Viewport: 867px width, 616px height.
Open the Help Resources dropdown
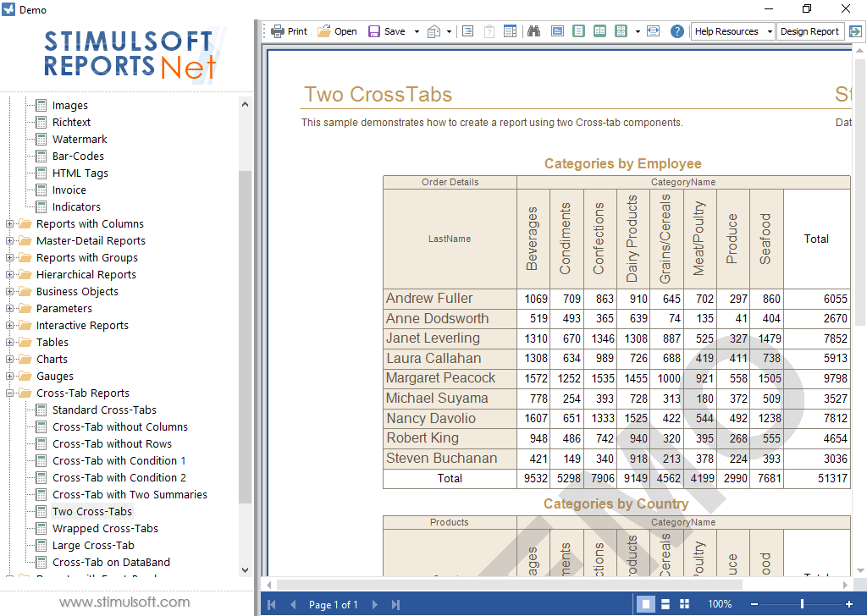732,31
